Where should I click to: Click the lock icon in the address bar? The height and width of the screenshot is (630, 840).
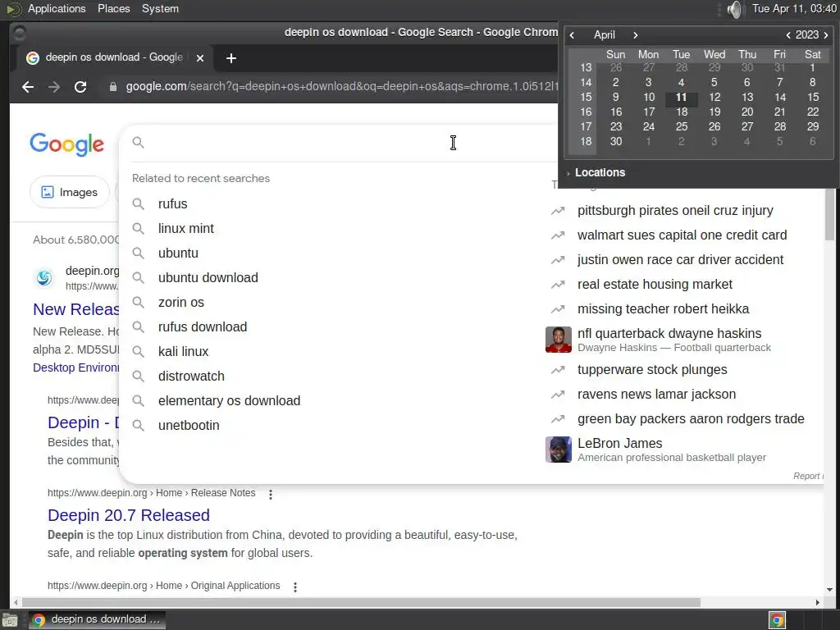tap(113, 87)
